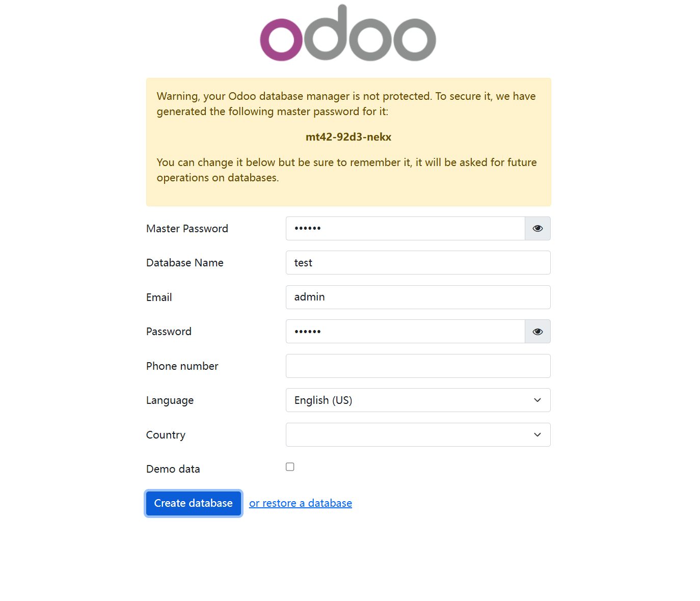Expand the Country dropdown

pyautogui.click(x=418, y=434)
